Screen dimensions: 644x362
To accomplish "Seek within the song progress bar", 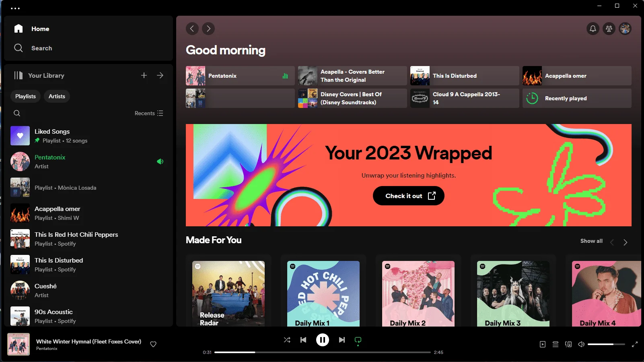I will (323, 352).
